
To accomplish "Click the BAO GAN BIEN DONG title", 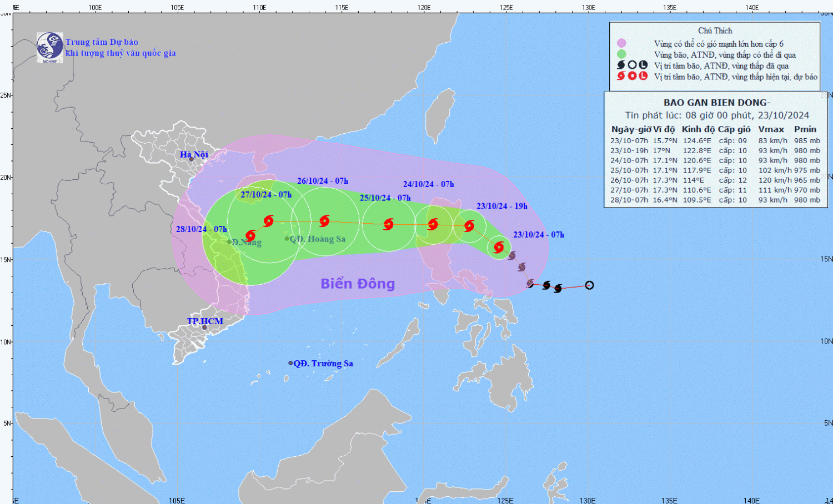I will [716, 103].
